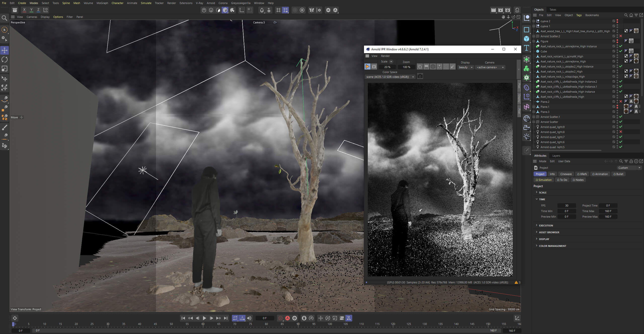Click the keyframe diamond icon left of timeline
The height and width of the screenshot is (334, 644).
pos(15,318)
